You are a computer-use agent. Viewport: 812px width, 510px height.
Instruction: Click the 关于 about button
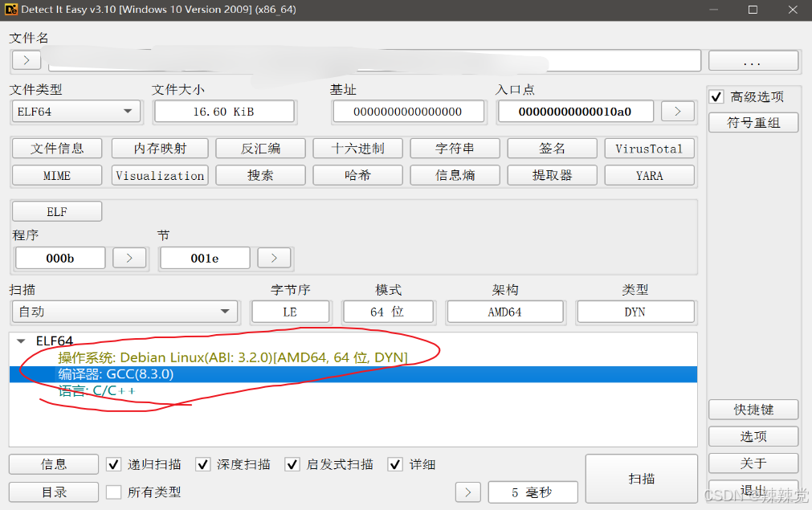click(x=753, y=463)
